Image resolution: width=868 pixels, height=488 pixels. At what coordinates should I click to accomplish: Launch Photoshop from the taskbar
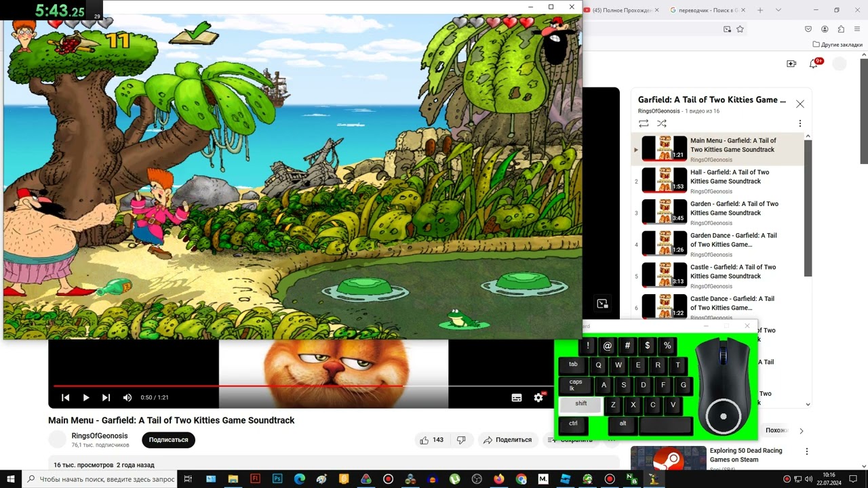pyautogui.click(x=277, y=479)
